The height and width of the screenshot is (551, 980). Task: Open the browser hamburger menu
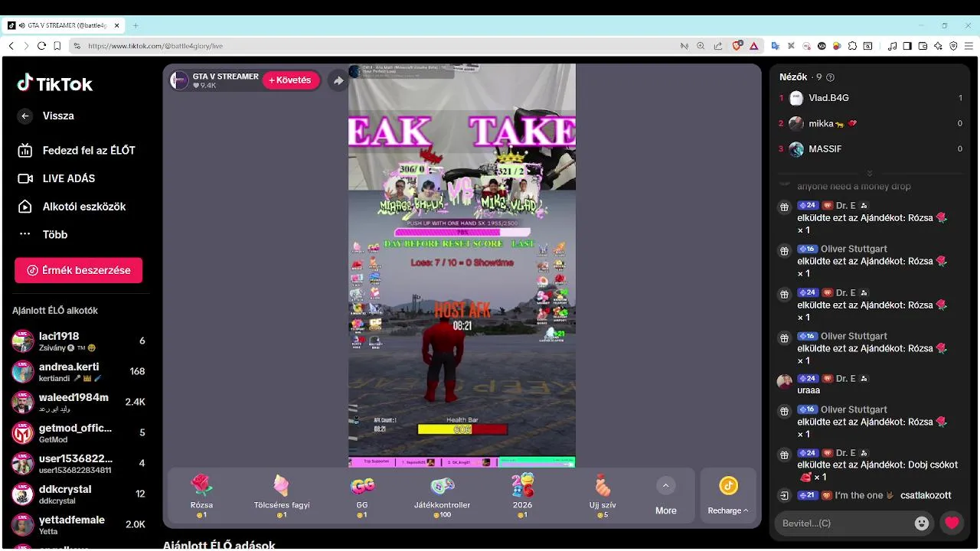click(969, 46)
